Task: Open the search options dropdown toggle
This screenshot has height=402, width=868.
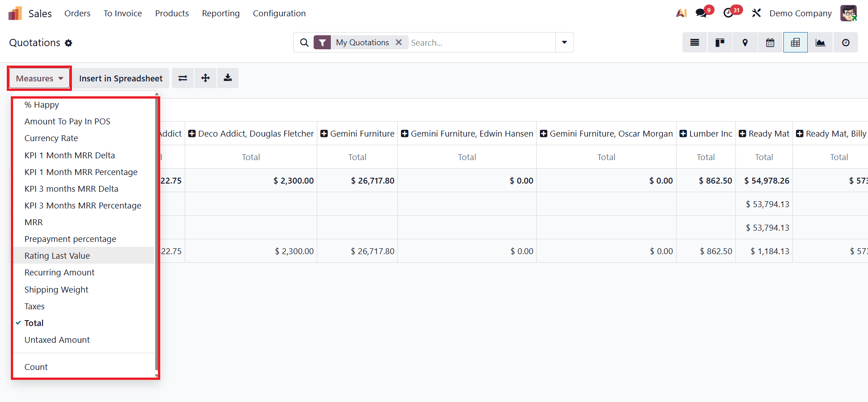Action: coord(564,43)
